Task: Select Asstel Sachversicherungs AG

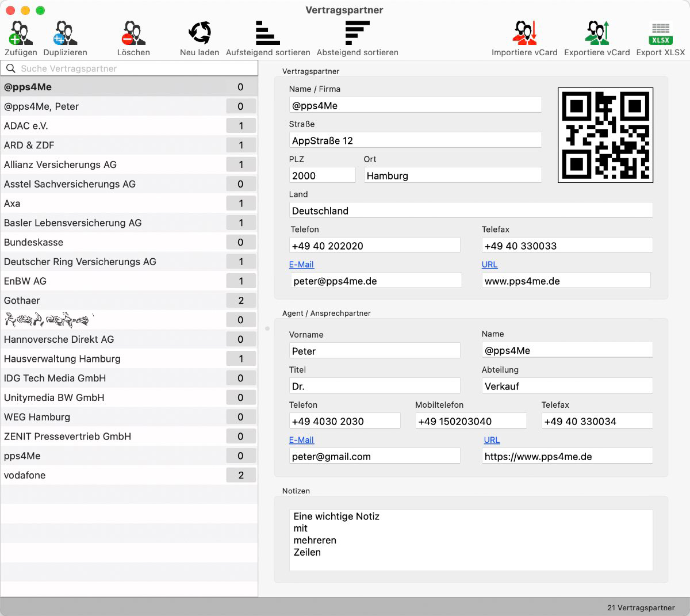Action: [129, 184]
